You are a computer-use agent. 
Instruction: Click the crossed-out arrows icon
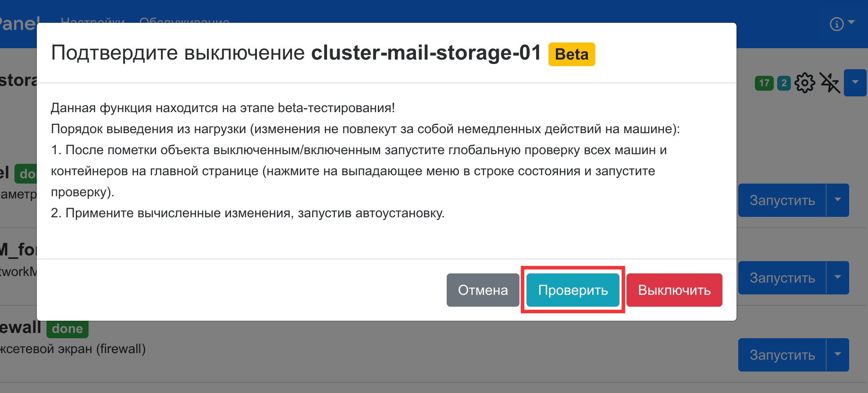click(x=829, y=83)
